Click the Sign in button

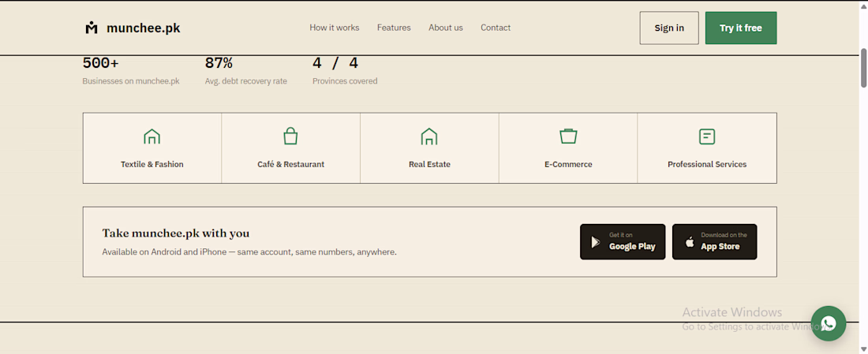pos(669,28)
